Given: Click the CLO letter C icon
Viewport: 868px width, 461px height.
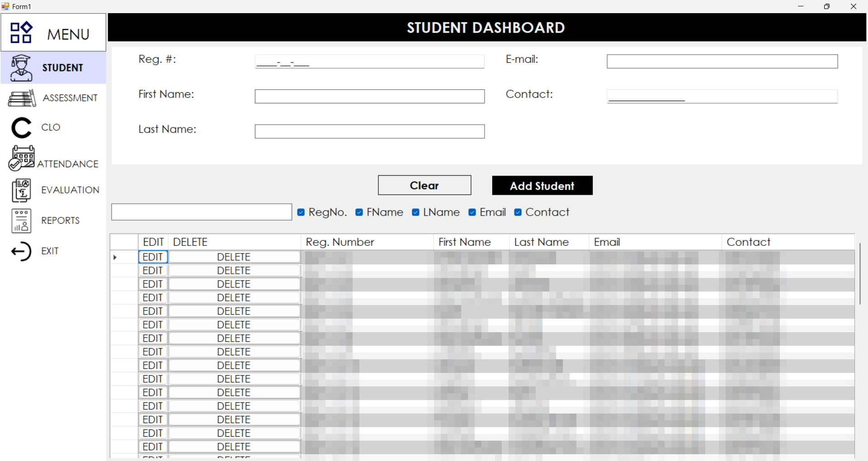Looking at the screenshot, I should coord(21,128).
